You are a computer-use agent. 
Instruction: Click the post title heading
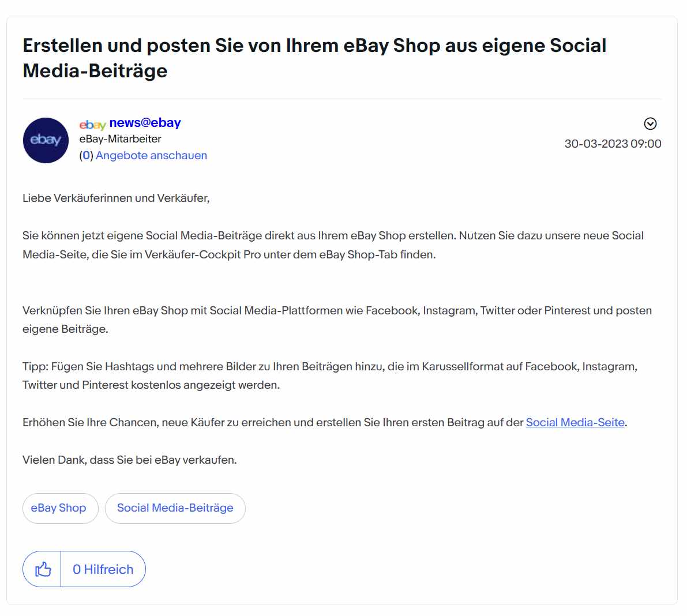pos(314,58)
